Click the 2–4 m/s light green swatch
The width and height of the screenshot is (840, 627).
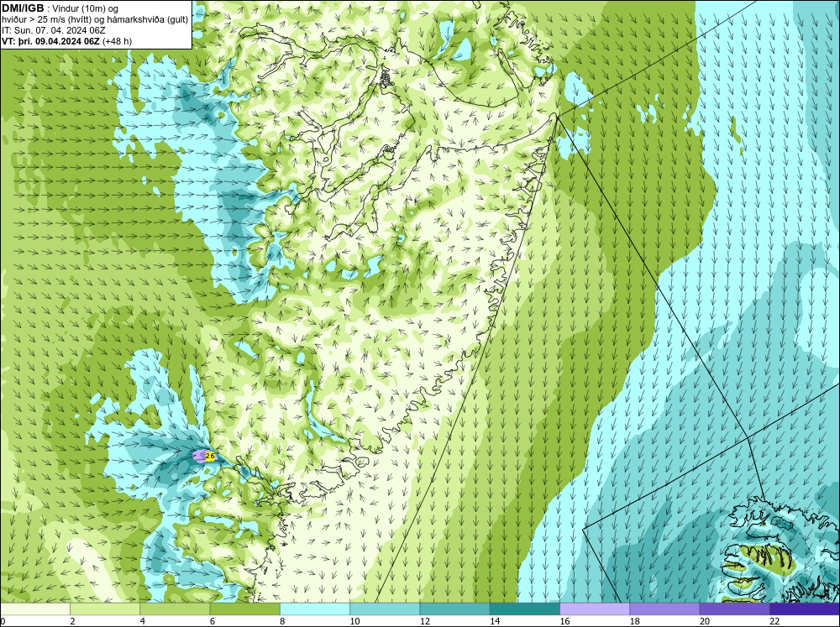105,609
